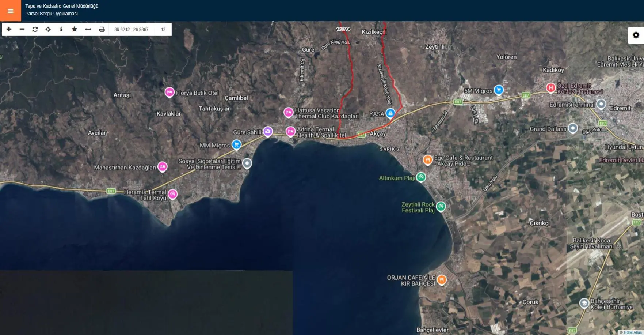Select the YASA lock marker

pos(390,113)
